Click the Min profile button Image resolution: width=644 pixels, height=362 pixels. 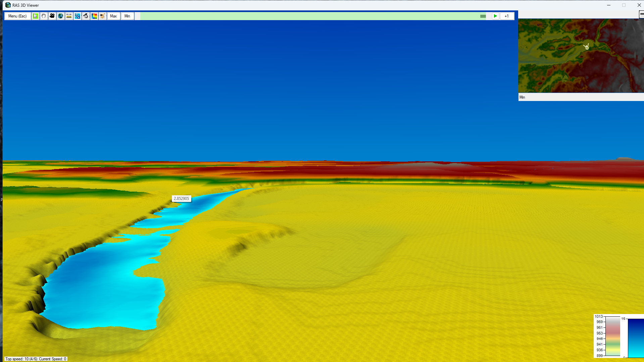(127, 16)
